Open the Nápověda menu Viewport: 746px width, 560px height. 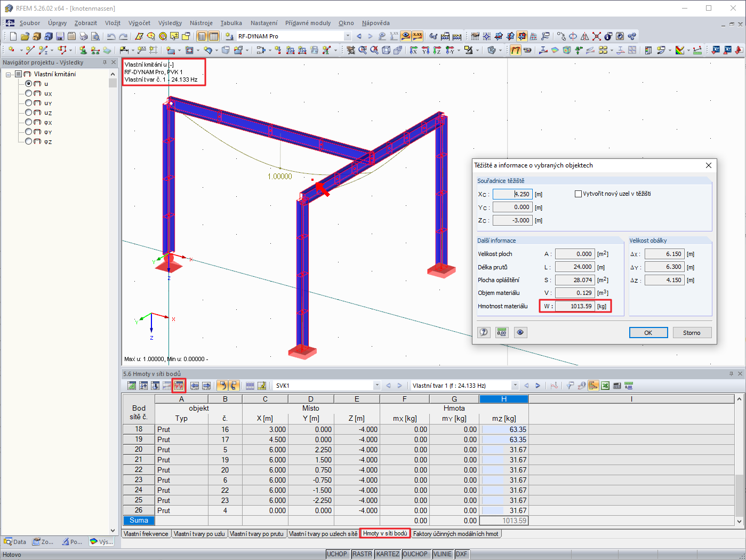(376, 23)
